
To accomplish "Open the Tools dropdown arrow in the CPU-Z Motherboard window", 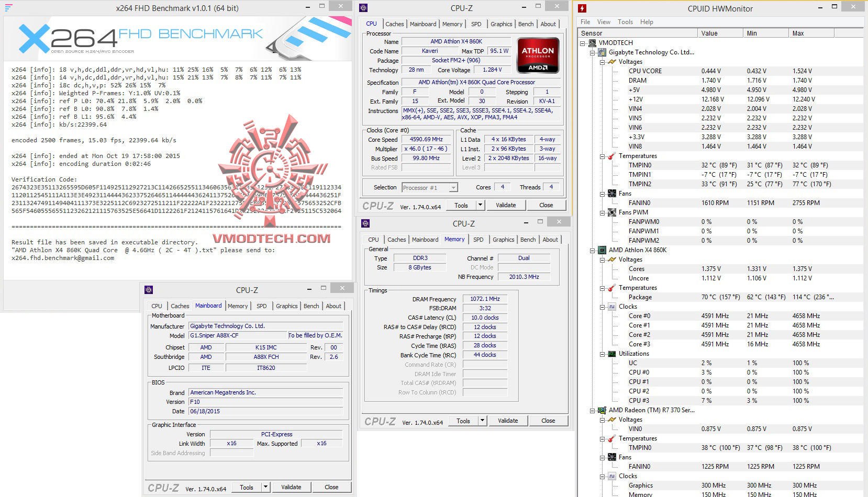I will pos(265,487).
